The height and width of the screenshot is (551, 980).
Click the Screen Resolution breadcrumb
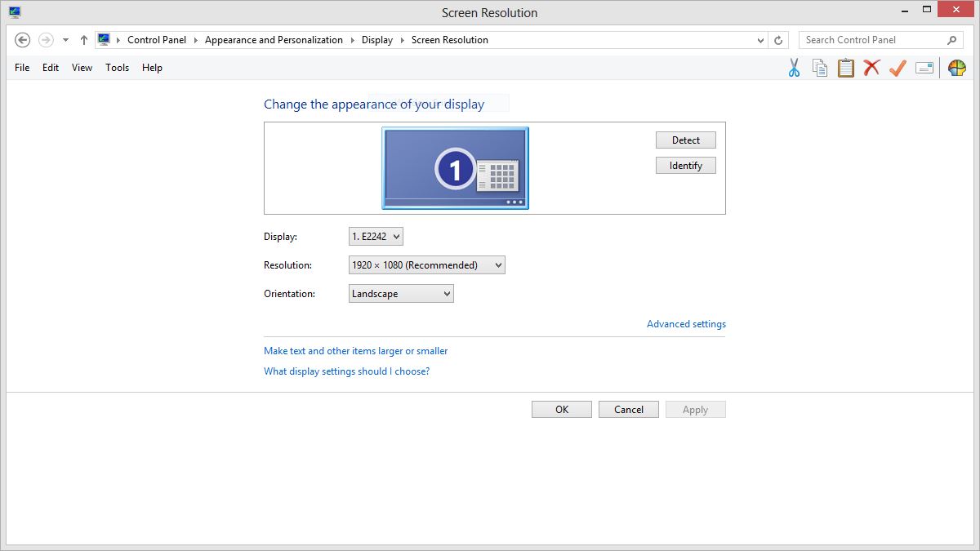450,40
